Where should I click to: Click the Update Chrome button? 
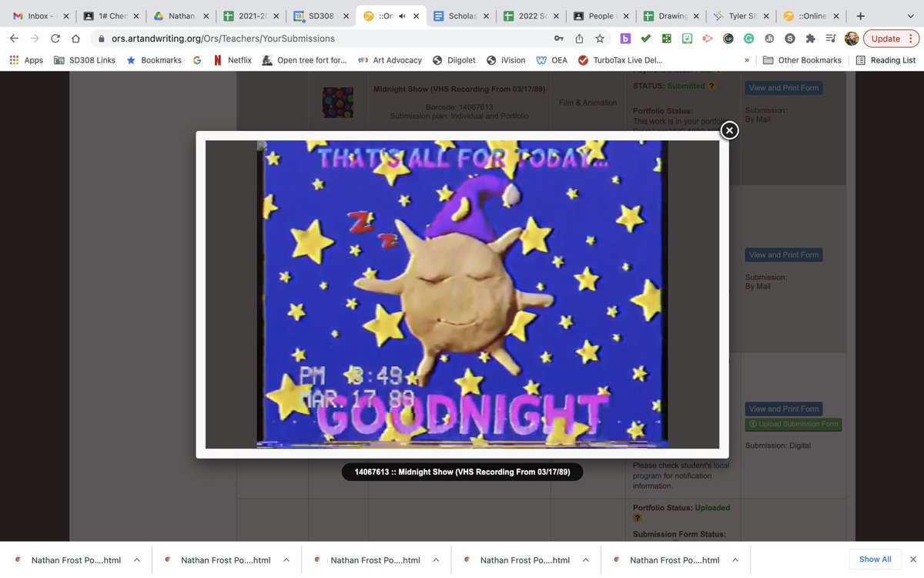(x=891, y=39)
